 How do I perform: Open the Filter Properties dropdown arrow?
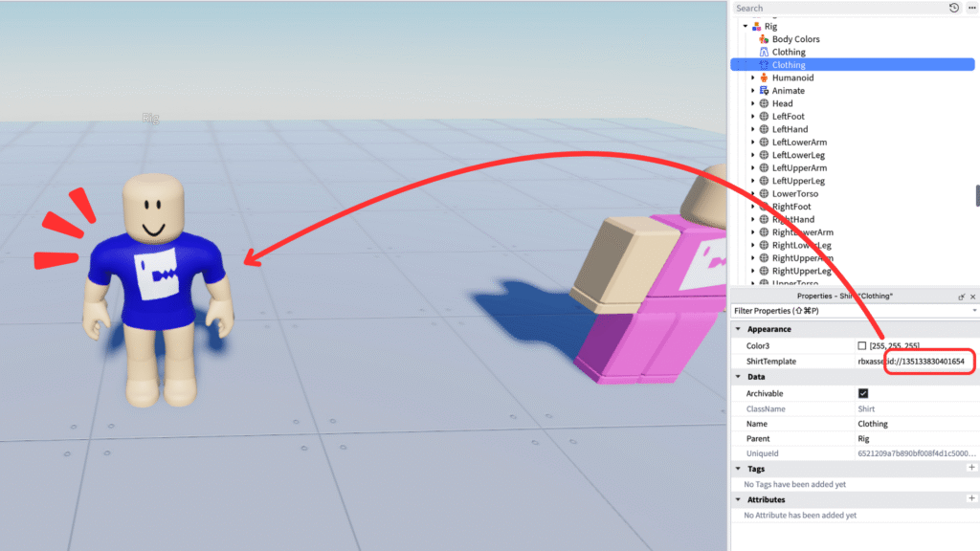[973, 311]
